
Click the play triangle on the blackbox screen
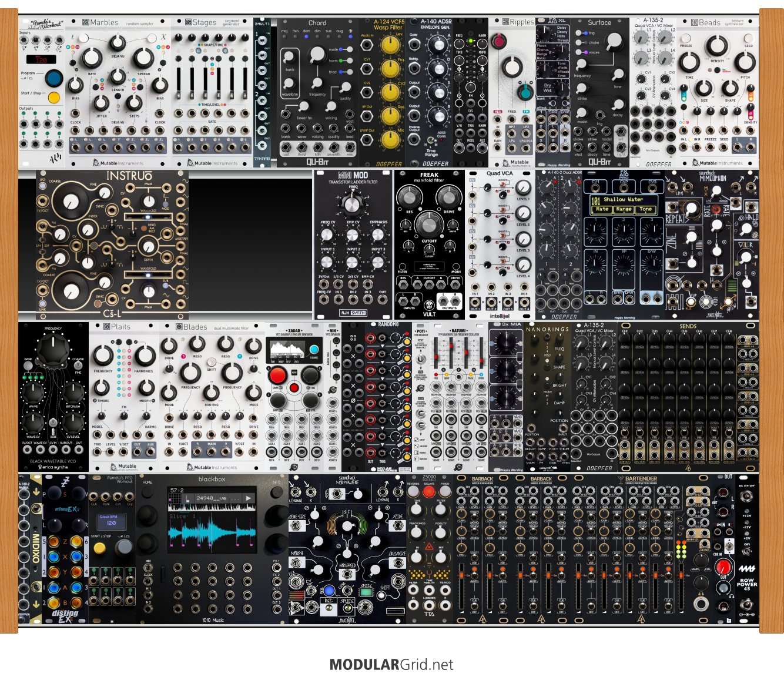(249, 498)
